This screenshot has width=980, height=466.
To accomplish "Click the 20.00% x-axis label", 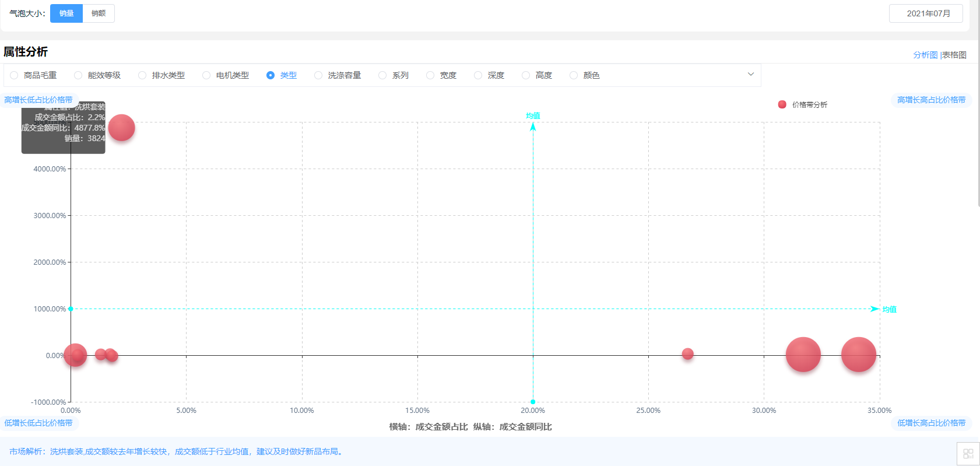I will 533,411.
